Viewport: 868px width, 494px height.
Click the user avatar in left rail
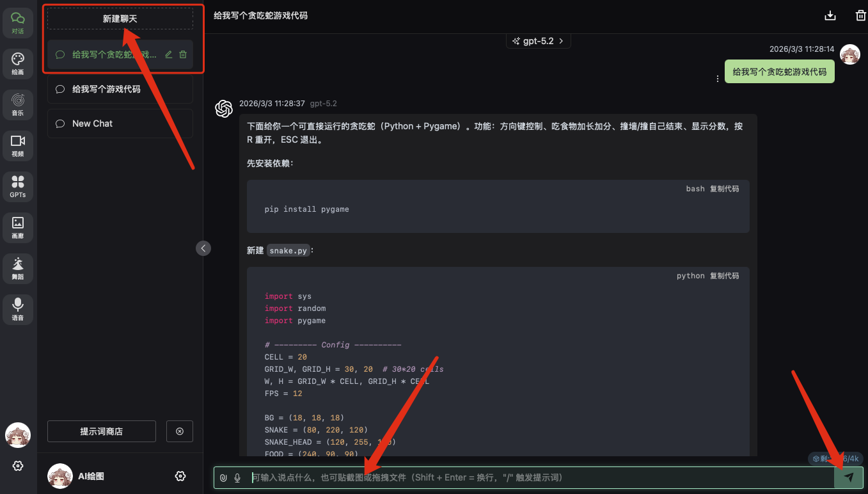[x=18, y=435]
